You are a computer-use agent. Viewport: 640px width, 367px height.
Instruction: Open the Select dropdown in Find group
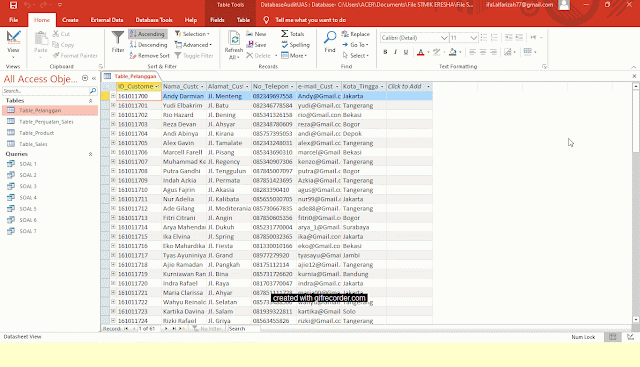point(356,56)
